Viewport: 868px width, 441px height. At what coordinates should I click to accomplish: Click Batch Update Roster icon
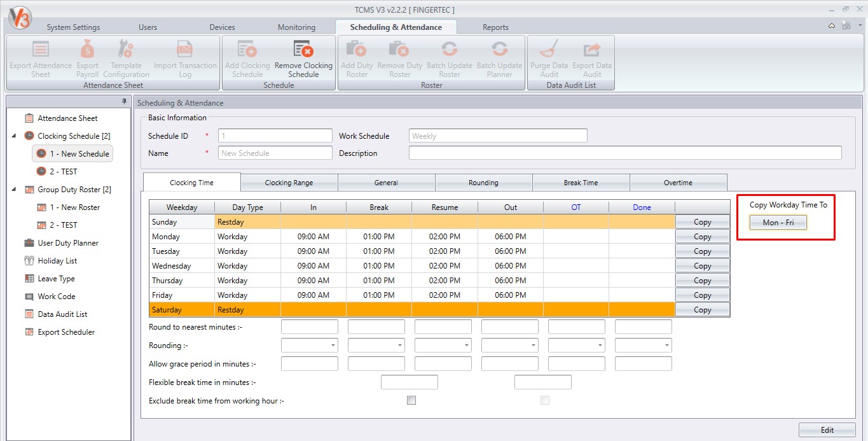click(450, 50)
